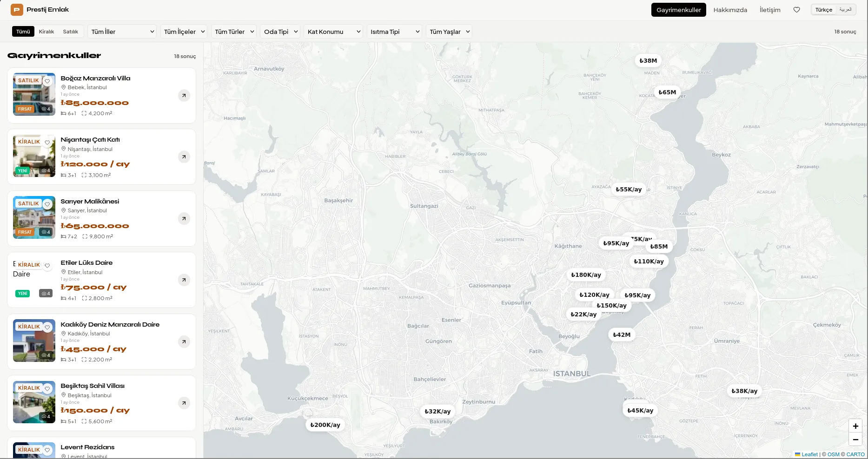Favorite the Beşiktaş Sahil Villası listing
868x459 pixels.
47,388
